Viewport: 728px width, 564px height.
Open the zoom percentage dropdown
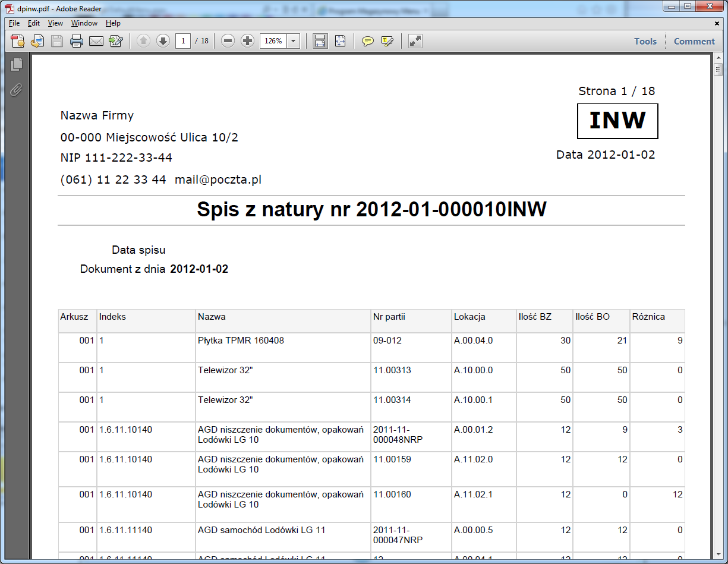pos(292,41)
